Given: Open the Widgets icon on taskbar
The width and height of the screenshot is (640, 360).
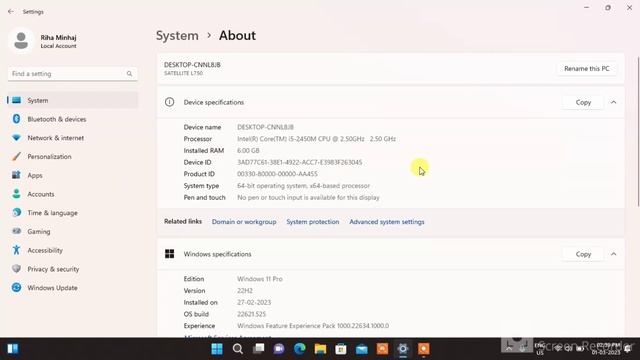Looking at the screenshot, I should 13,349.
